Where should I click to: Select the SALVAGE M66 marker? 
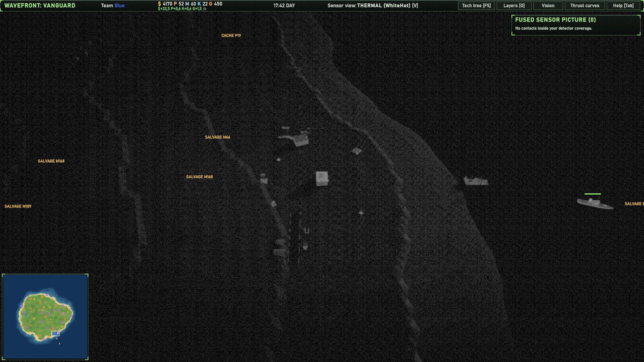pyautogui.click(x=218, y=137)
